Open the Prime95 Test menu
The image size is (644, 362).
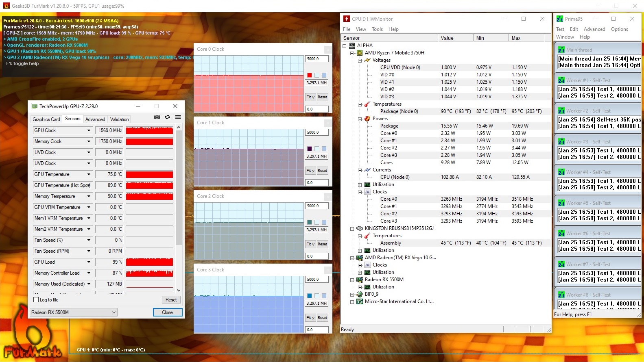pos(560,29)
